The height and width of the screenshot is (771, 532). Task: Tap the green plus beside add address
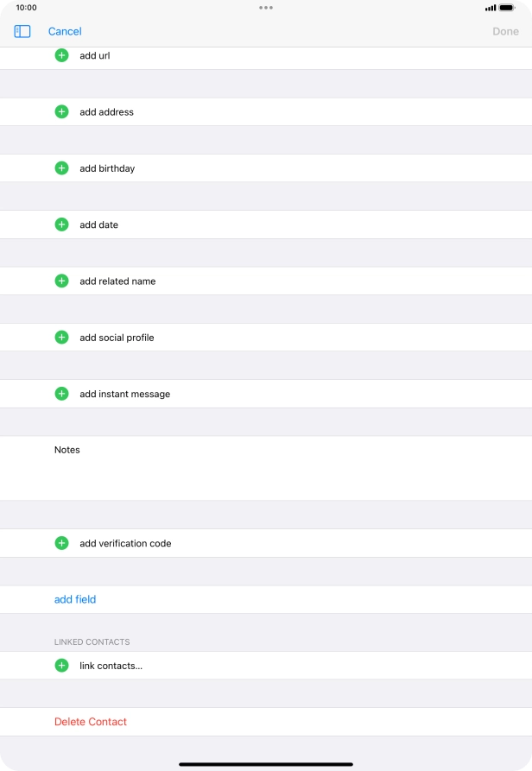point(61,111)
